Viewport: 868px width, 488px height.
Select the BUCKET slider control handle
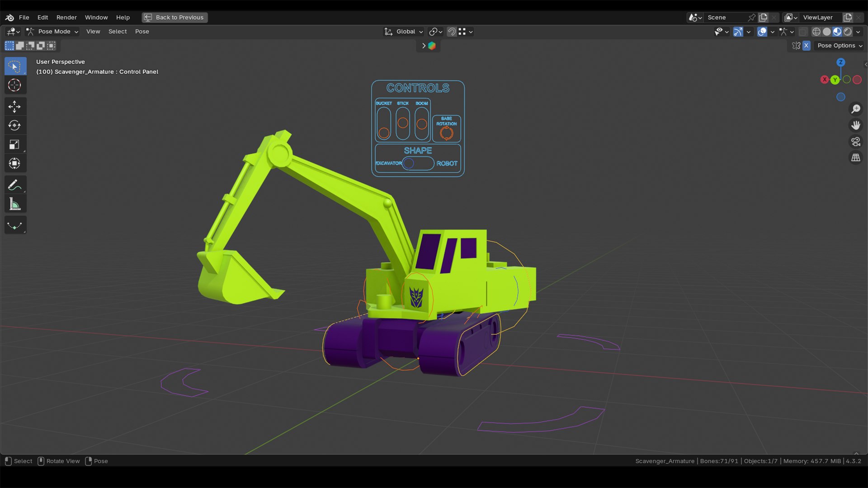384,133
